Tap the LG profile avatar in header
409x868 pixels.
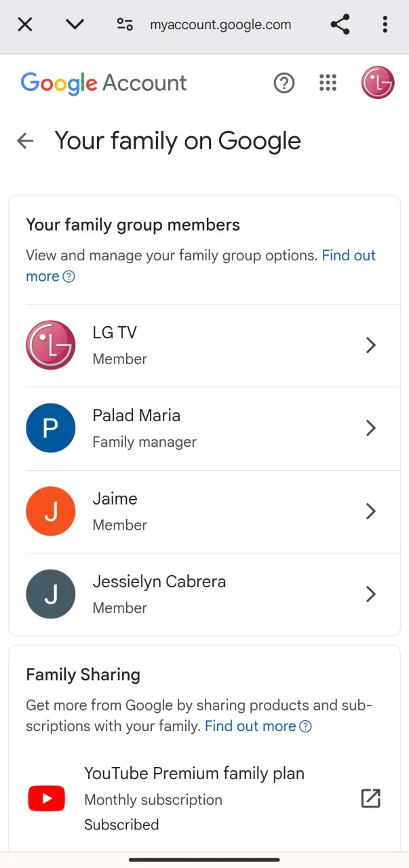coord(378,83)
